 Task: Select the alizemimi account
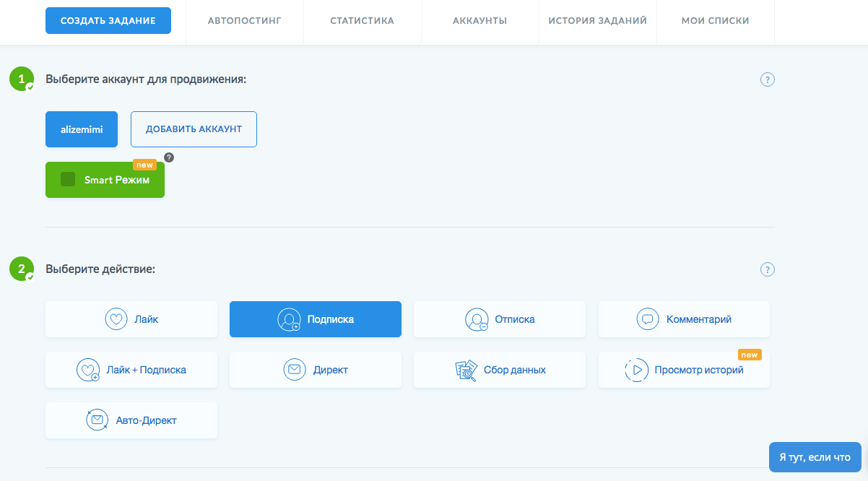[82, 129]
